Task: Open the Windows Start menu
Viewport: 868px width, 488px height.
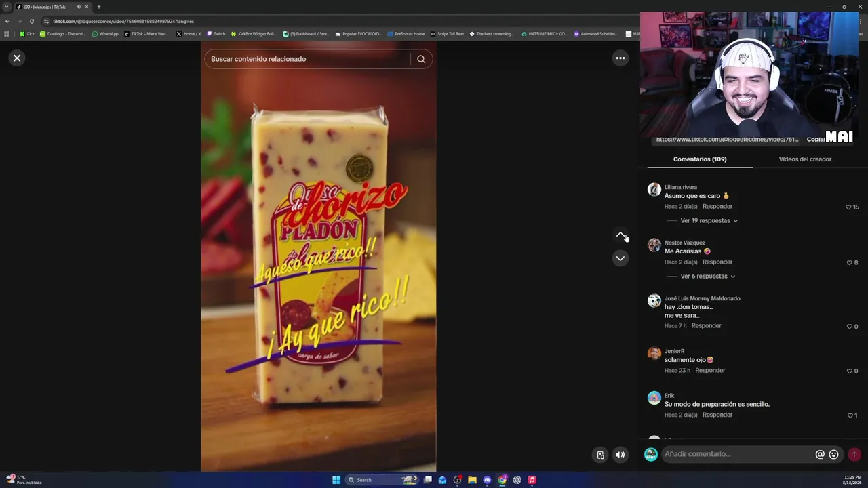Action: (336, 480)
